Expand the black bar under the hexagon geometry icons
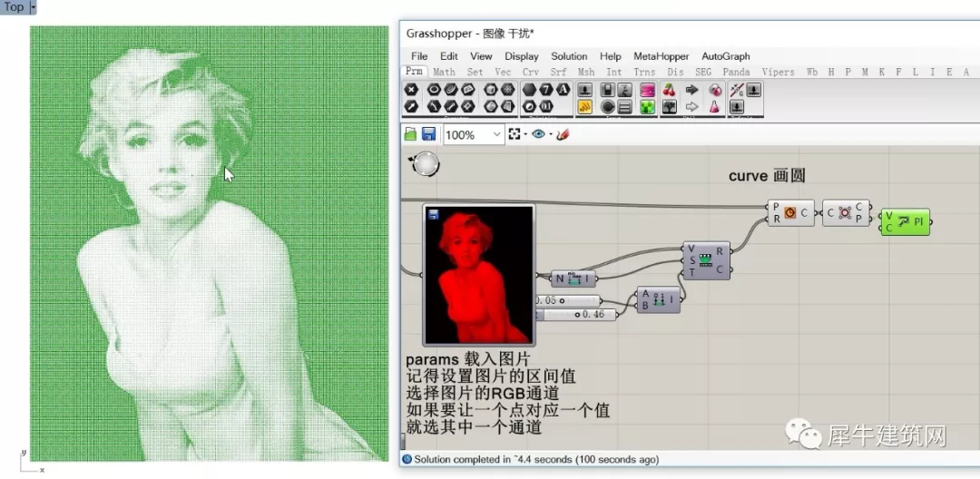This screenshot has height=479, width=980. pos(459,116)
